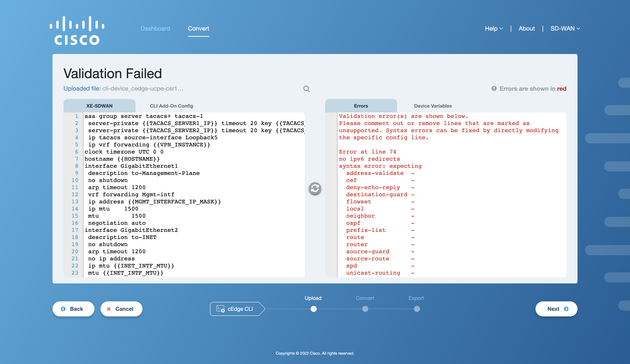The height and width of the screenshot is (364, 630).
Task: Go to the Dashboard page
Action: click(155, 28)
